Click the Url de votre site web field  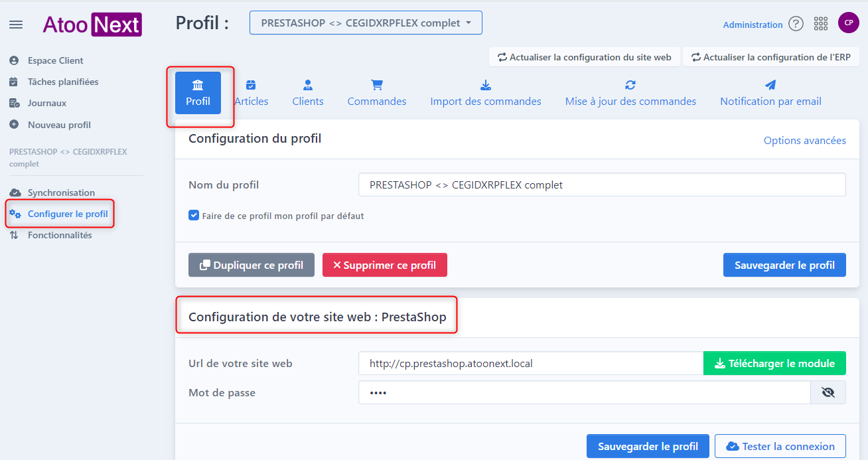pos(531,363)
